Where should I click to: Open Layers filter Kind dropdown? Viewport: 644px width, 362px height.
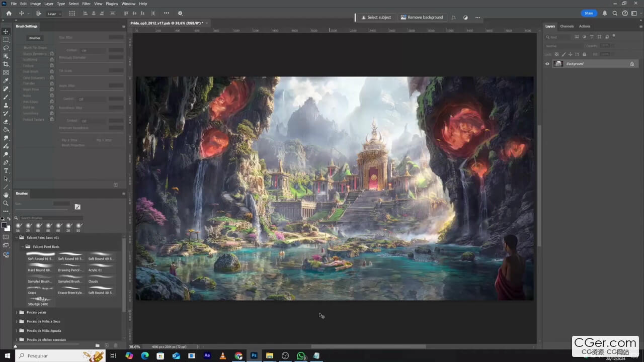click(559, 37)
